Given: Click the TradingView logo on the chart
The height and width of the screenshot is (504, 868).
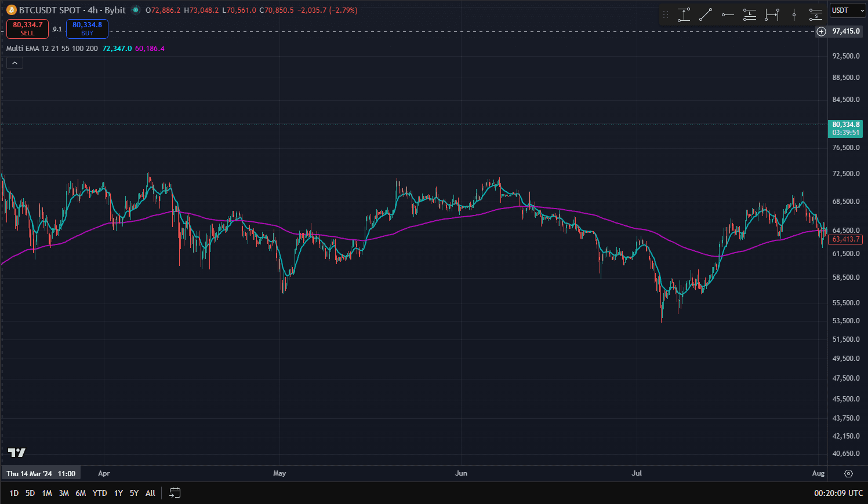Looking at the screenshot, I should point(17,452).
